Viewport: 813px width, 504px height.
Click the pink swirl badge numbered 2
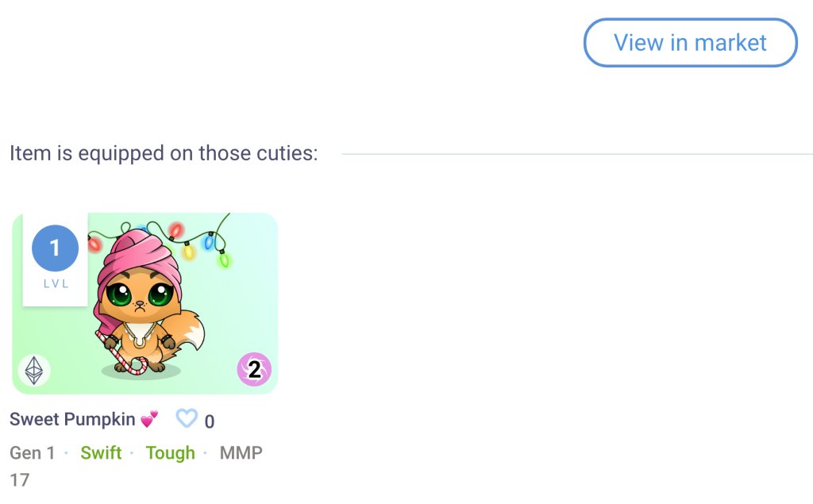tap(254, 369)
